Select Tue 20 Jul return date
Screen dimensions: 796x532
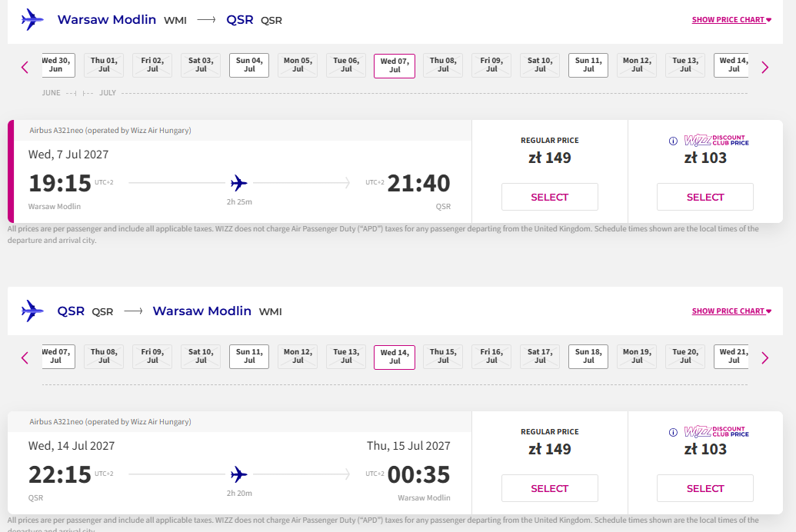685,357
